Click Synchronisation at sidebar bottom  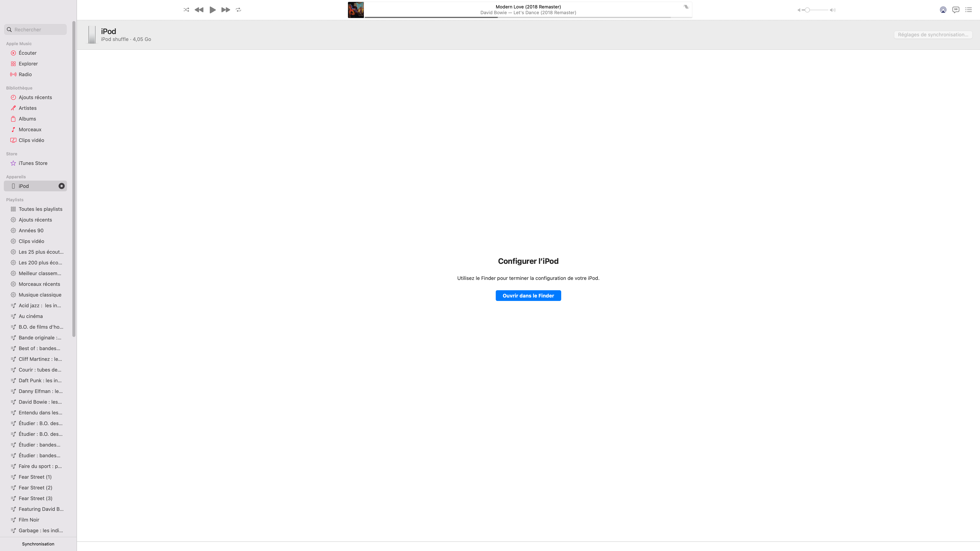tap(38, 544)
